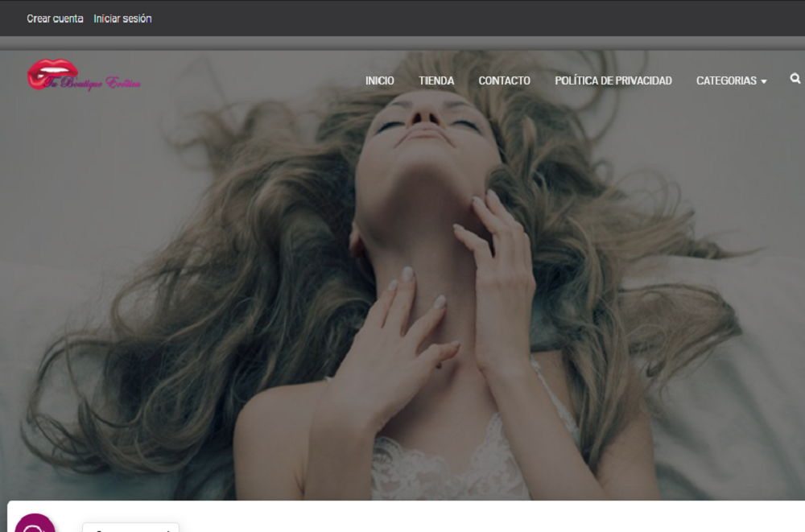The image size is (805, 532).
Task: Open the TIENDA menu item
Action: pyautogui.click(x=436, y=80)
